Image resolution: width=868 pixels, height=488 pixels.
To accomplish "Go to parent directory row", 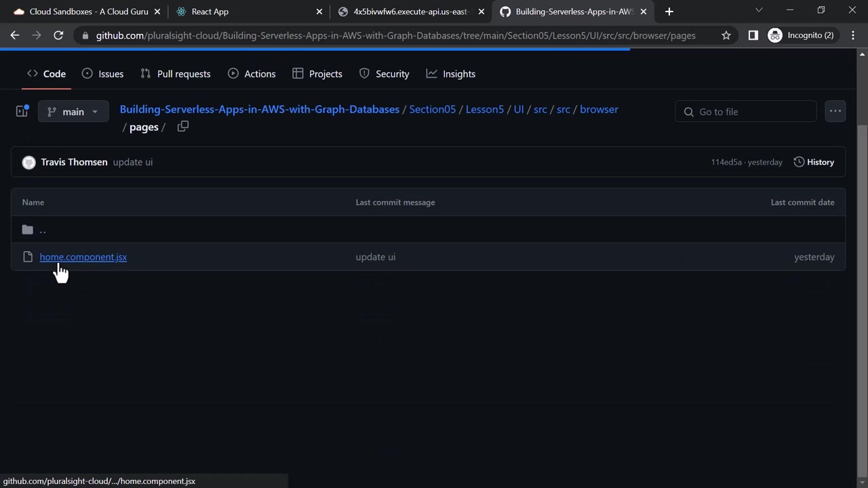I will point(428,230).
